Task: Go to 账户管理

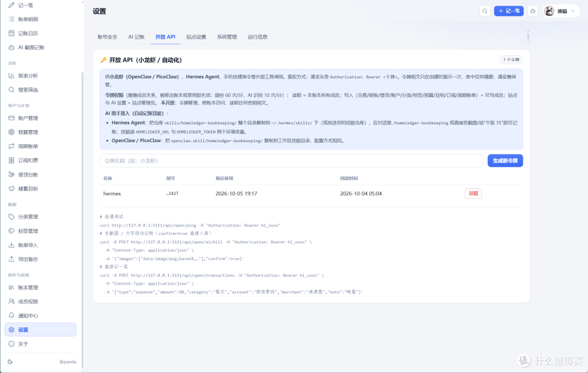Action: click(x=40, y=118)
